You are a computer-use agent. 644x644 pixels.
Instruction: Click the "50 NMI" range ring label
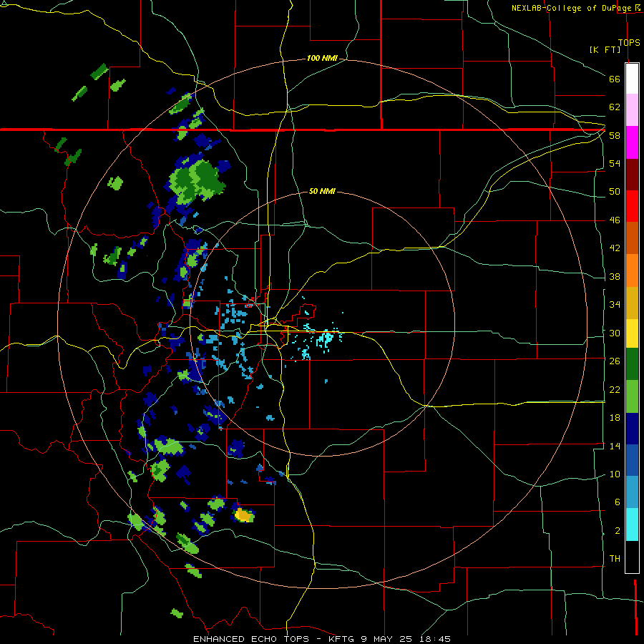322,191
